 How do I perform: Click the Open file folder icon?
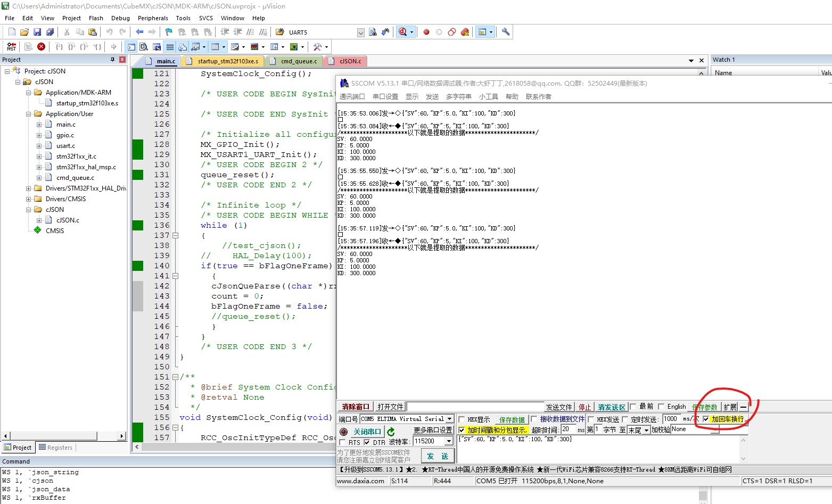(x=24, y=32)
